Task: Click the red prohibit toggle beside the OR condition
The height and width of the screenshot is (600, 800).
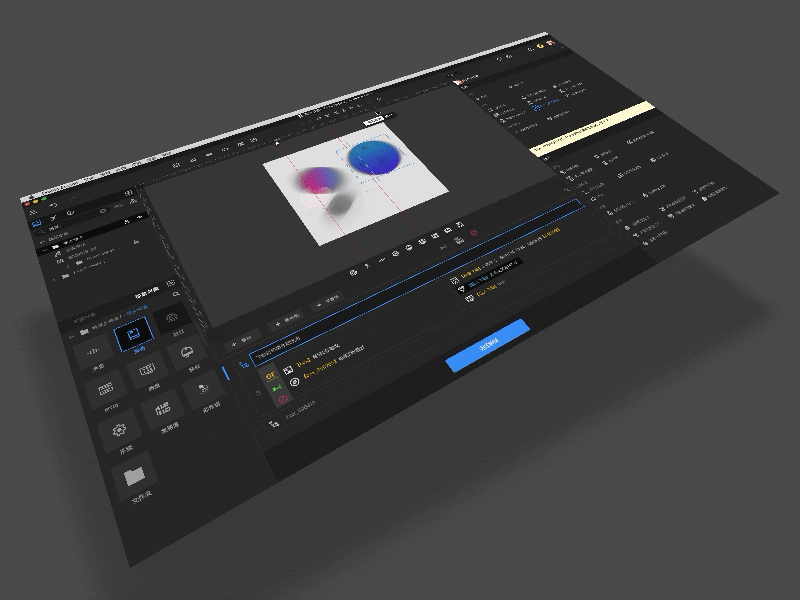Action: point(282,400)
